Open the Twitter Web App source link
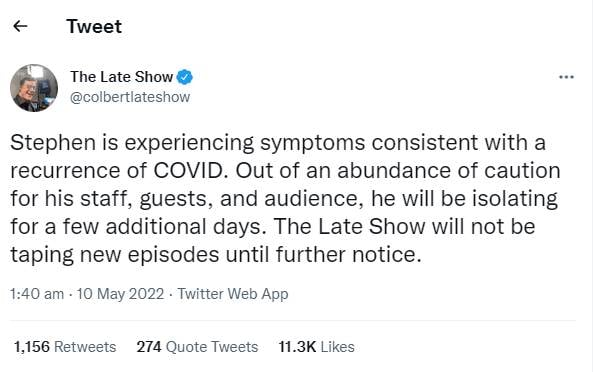Image resolution: width=593 pixels, height=372 pixels. (x=233, y=294)
